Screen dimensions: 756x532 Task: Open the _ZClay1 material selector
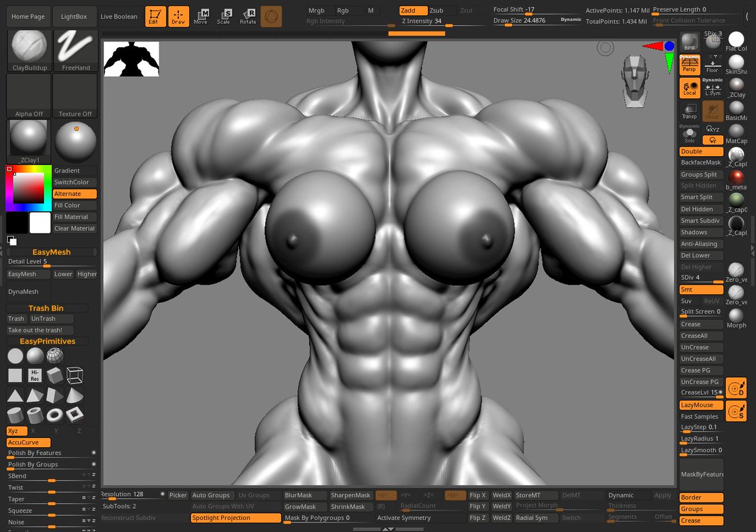tap(29, 142)
